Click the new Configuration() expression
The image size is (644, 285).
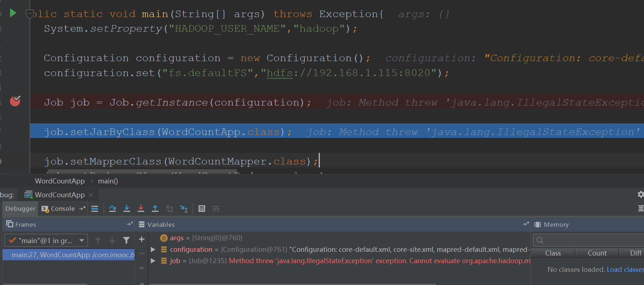pos(302,58)
